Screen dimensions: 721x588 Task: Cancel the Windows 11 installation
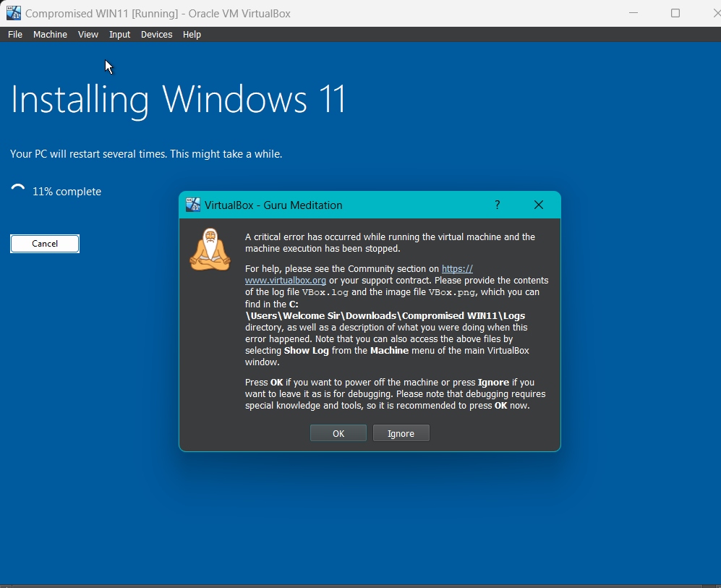(x=45, y=244)
